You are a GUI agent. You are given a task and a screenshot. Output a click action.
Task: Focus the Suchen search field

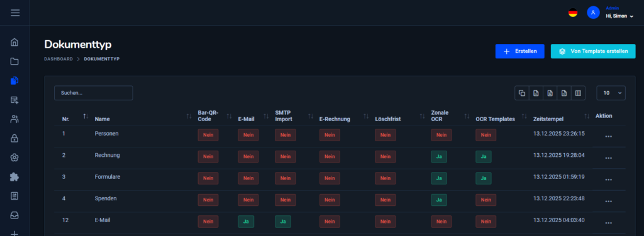point(93,93)
